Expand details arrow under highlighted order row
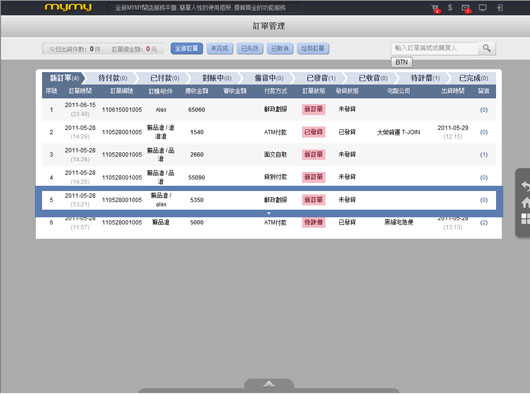This screenshot has height=394, width=530. click(269, 213)
